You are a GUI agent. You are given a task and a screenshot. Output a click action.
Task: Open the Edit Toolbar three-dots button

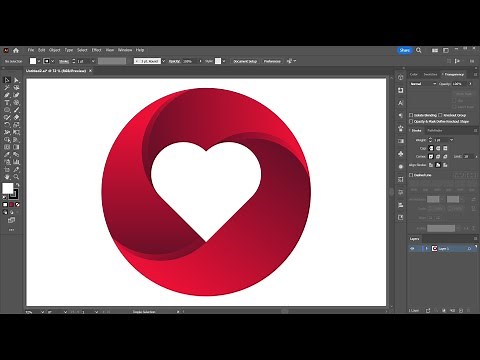(x=11, y=230)
